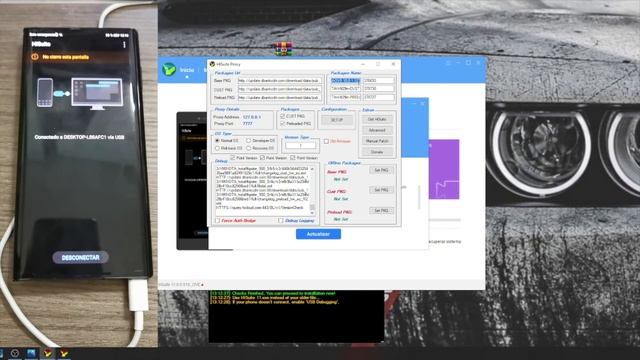The image size is (640, 360).
Task: Click the Manual Patch button
Action: (377, 141)
